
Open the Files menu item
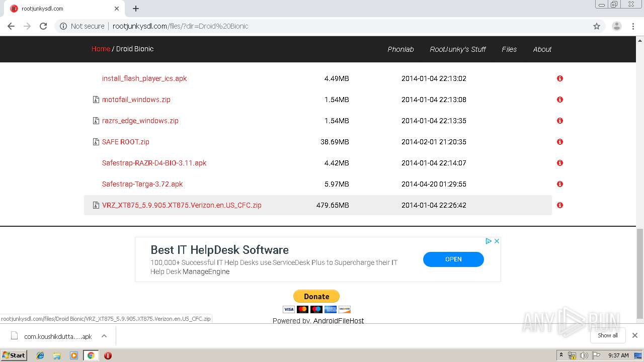coord(509,49)
